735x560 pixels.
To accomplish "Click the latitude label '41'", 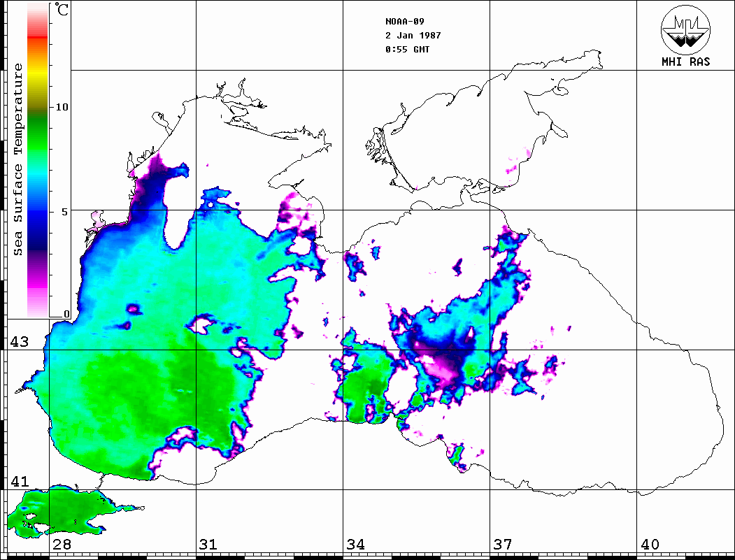I will point(20,481).
